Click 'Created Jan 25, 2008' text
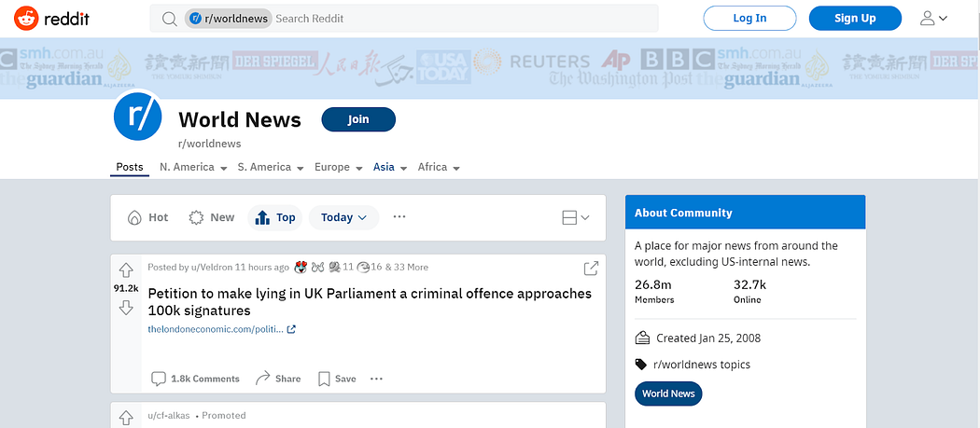980x428 pixels. pyautogui.click(x=708, y=338)
